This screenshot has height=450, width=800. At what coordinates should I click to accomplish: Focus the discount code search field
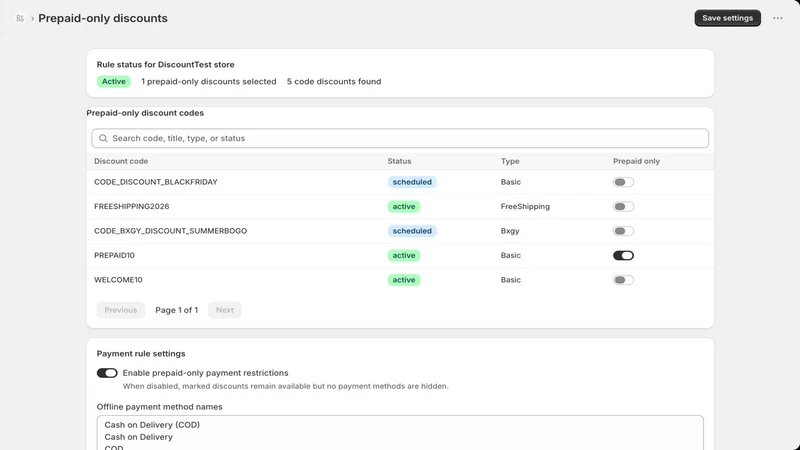400,138
